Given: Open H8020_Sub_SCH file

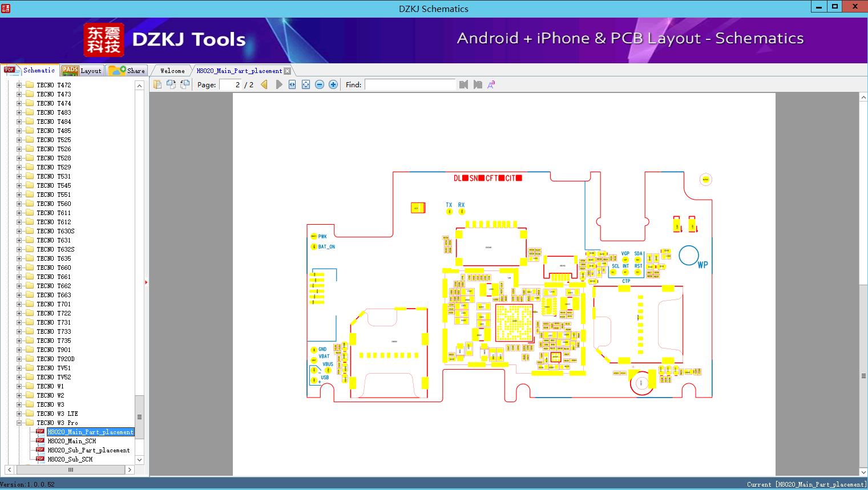Looking at the screenshot, I should [70, 459].
